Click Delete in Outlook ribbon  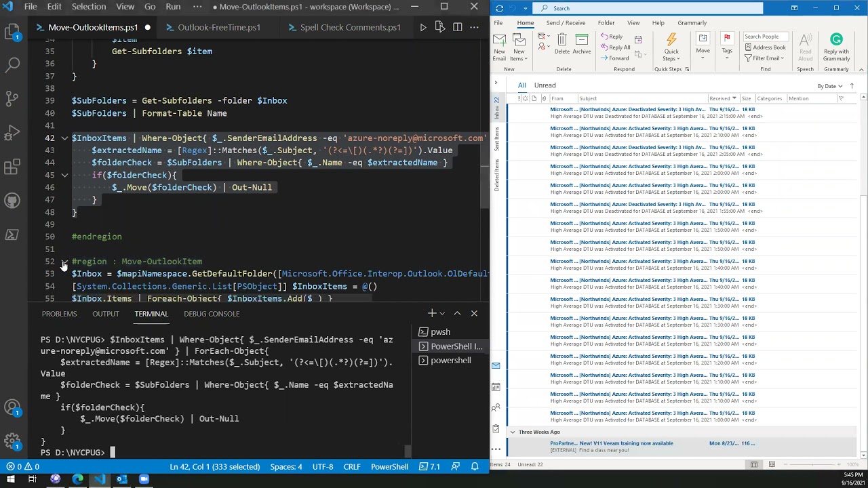point(562,44)
